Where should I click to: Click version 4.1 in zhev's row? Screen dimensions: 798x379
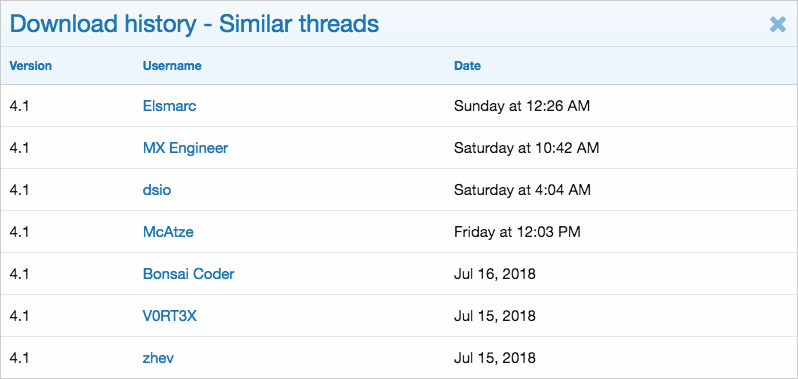click(x=18, y=358)
